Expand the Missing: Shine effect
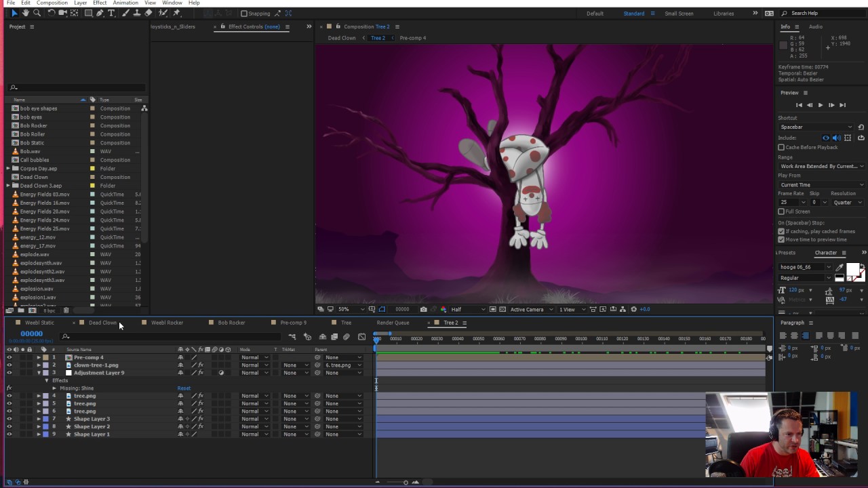Screen dimensions: 868x488 (x=54, y=388)
